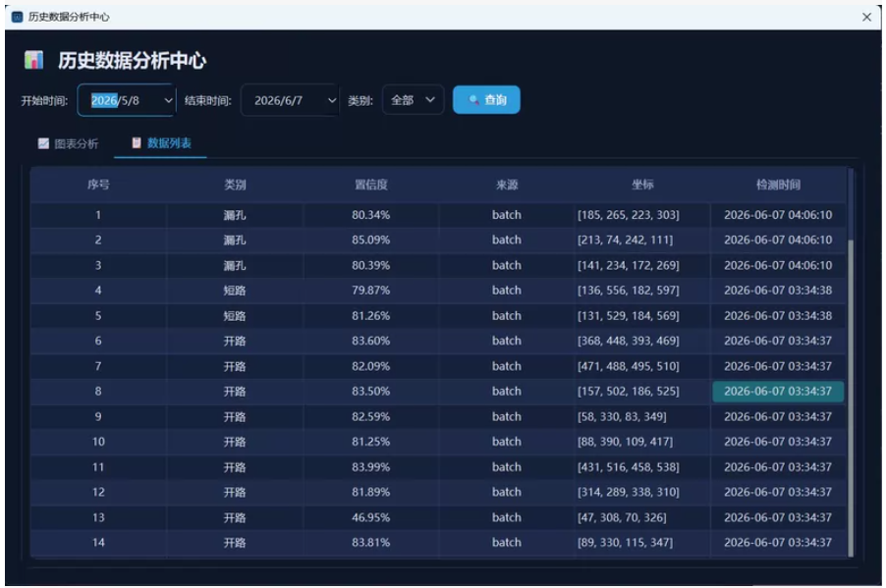Select confidence 81.89% in row 12
The width and height of the screenshot is (886, 588).
coord(370,492)
